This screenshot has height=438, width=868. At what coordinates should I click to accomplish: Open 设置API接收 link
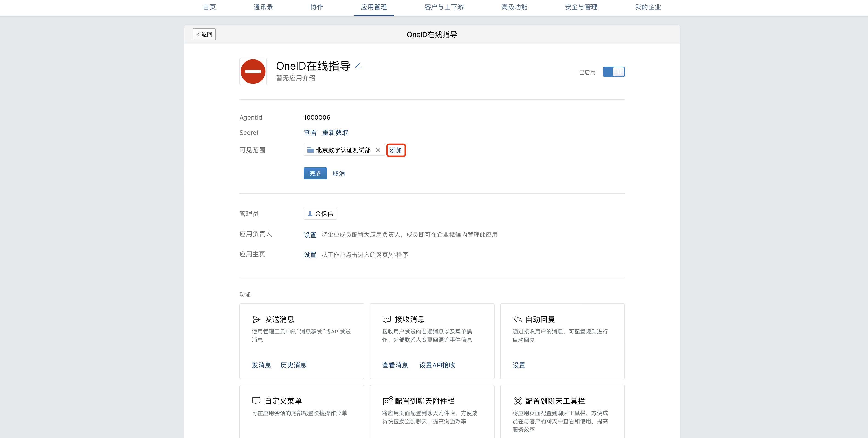437,365
